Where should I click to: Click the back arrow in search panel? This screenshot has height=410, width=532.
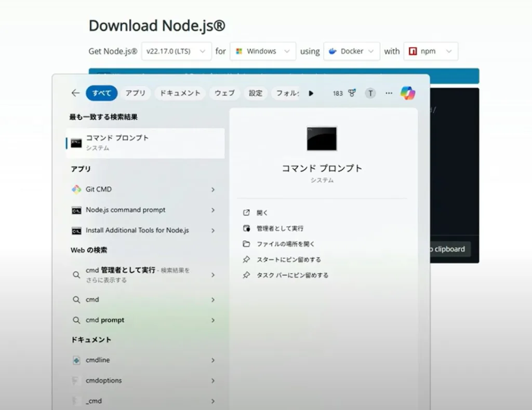click(x=75, y=93)
